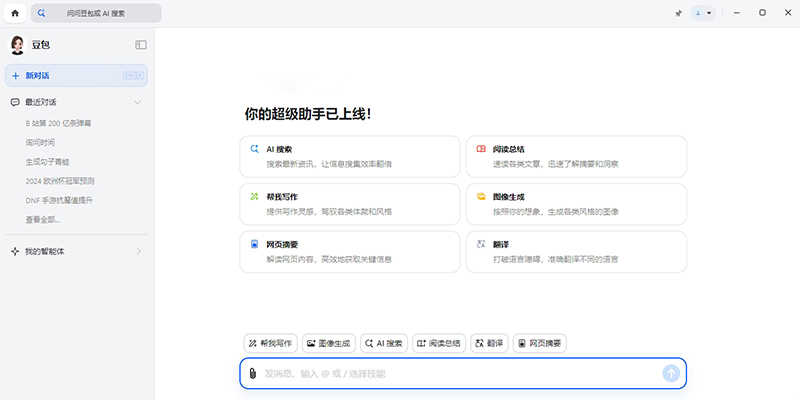Screen dimensions: 800x400
Task: Collapse the sidebar with the panel icon
Action: click(x=141, y=45)
